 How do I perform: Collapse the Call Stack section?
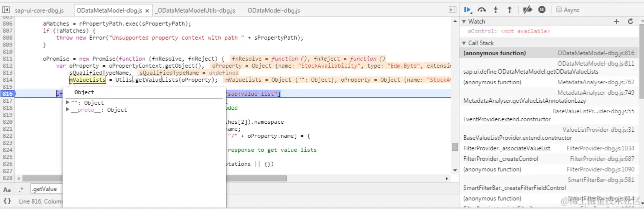(464, 43)
